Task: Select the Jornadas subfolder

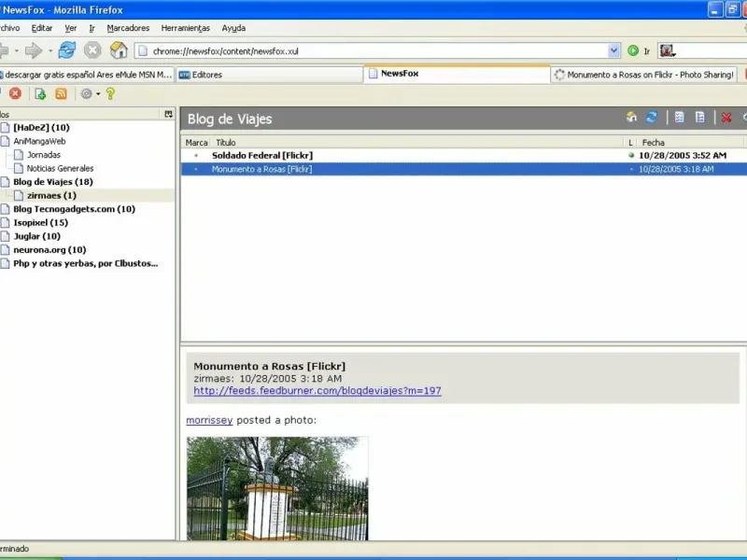Action: pos(44,155)
